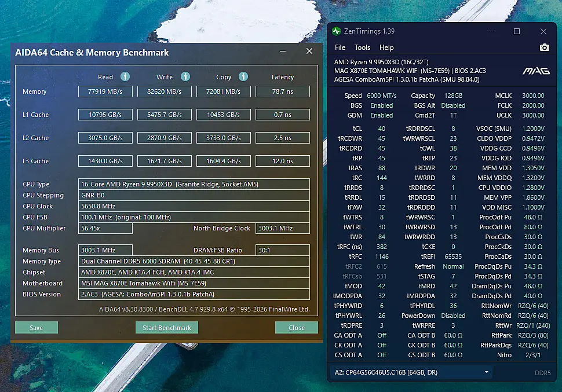Click BIOS Version field 2.AC3
Screen dimensions: 562x392
click(x=194, y=294)
